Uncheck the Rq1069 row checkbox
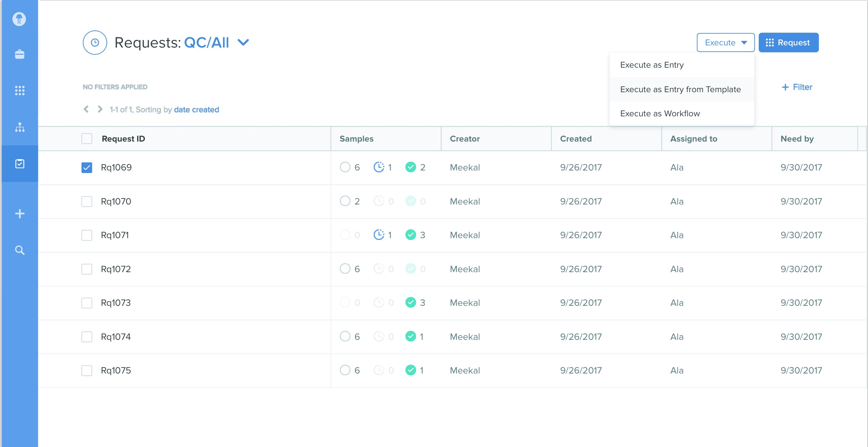Image resolution: width=868 pixels, height=447 pixels. (86, 167)
